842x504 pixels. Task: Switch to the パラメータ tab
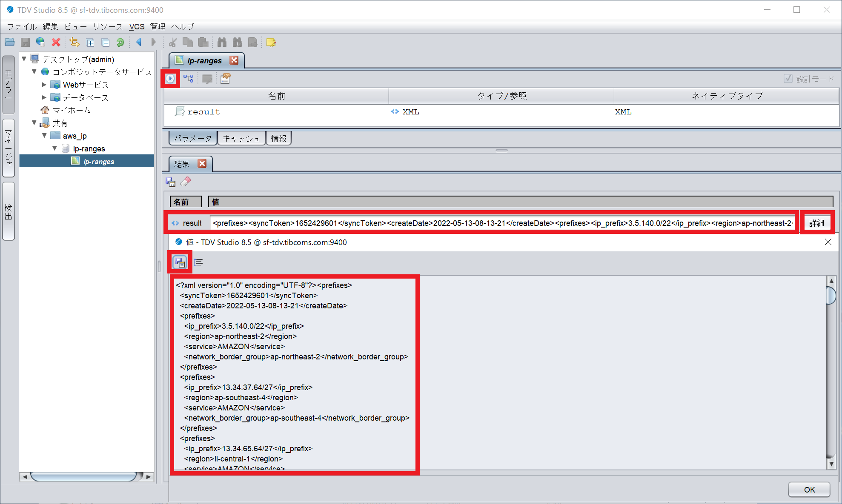(x=193, y=138)
